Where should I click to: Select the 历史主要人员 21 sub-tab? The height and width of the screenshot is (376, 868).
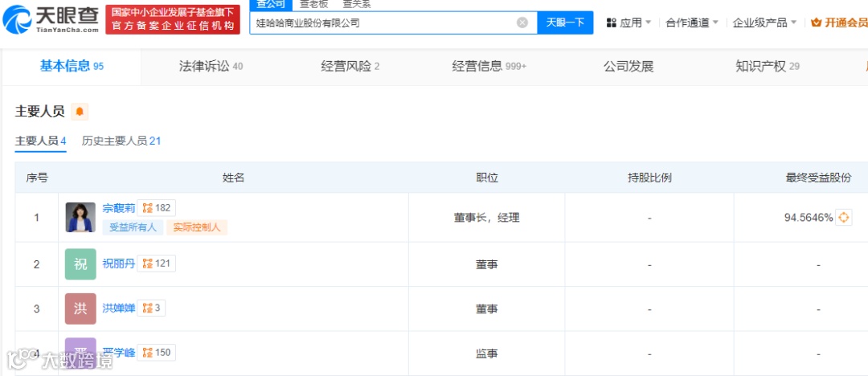coord(121,141)
